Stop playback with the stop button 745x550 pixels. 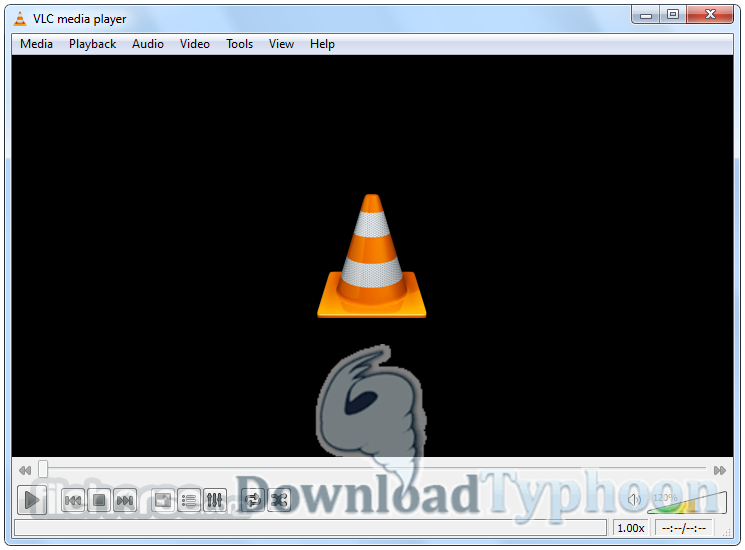pos(99,500)
